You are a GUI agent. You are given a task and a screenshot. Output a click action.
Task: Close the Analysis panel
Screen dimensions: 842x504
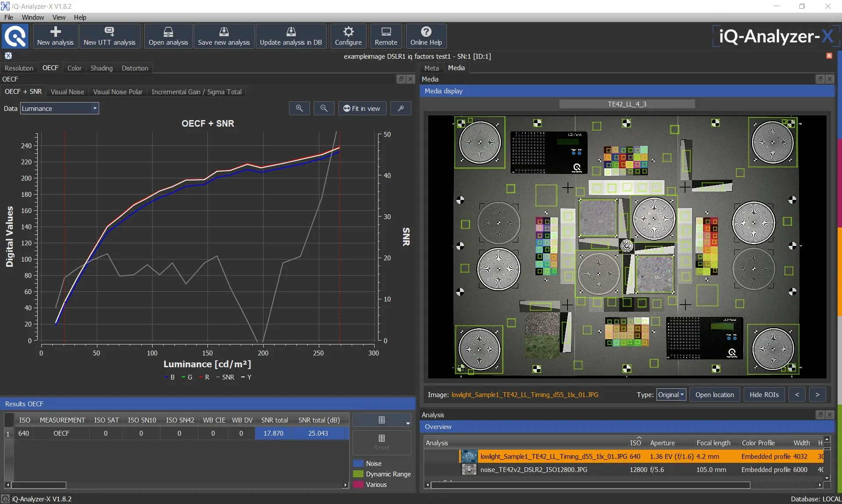(x=830, y=415)
